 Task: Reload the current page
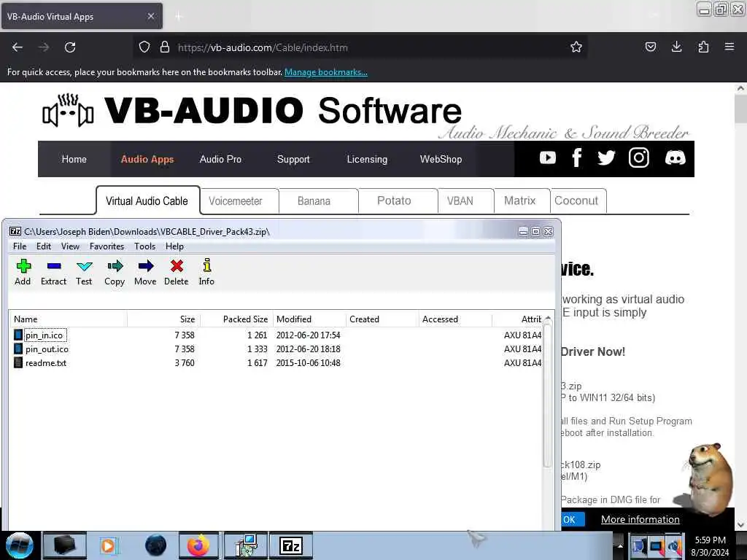tap(70, 47)
